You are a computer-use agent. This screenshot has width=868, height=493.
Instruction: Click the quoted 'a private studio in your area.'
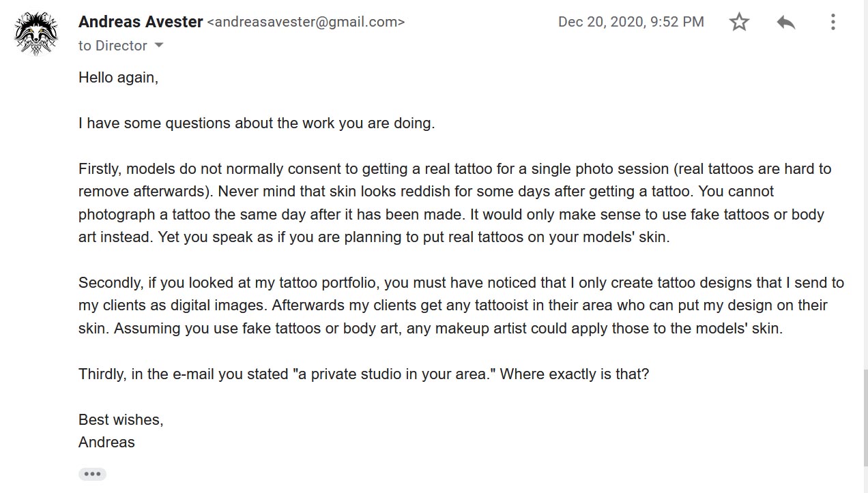394,374
